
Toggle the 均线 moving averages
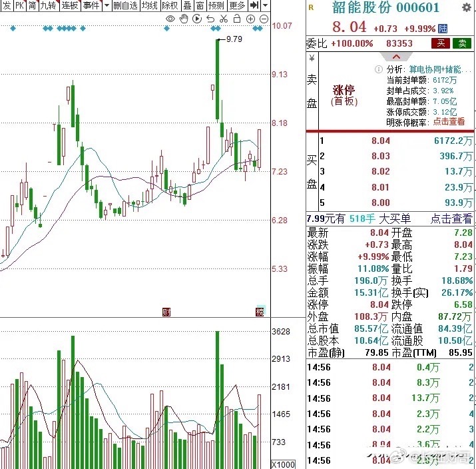[150, 5]
